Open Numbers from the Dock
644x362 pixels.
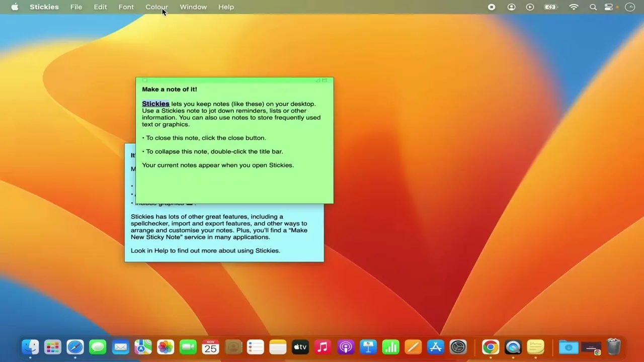(390, 347)
